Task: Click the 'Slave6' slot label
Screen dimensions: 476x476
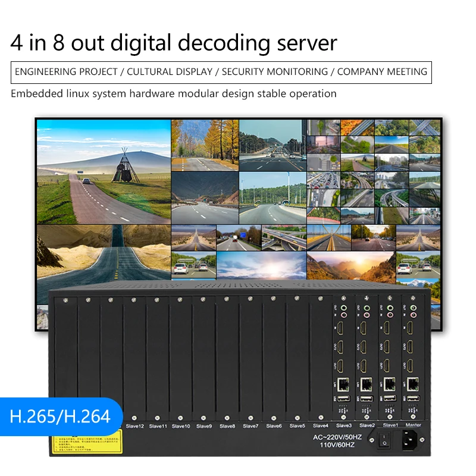Action: pos(274,426)
